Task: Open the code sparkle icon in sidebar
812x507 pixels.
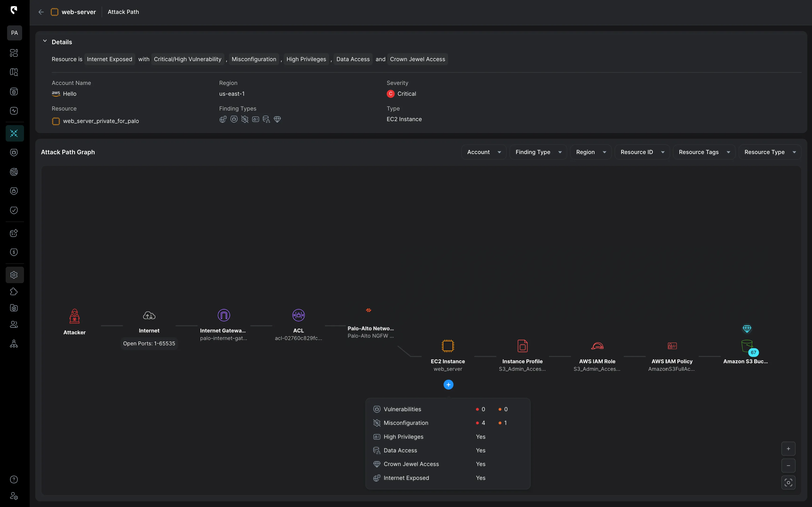Action: pyautogui.click(x=14, y=233)
